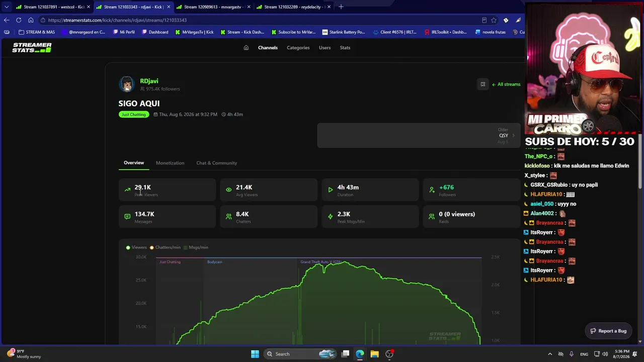The image size is (644, 362).
Task: Switch to the reydelacity stream browser tab
Action: [292, 7]
